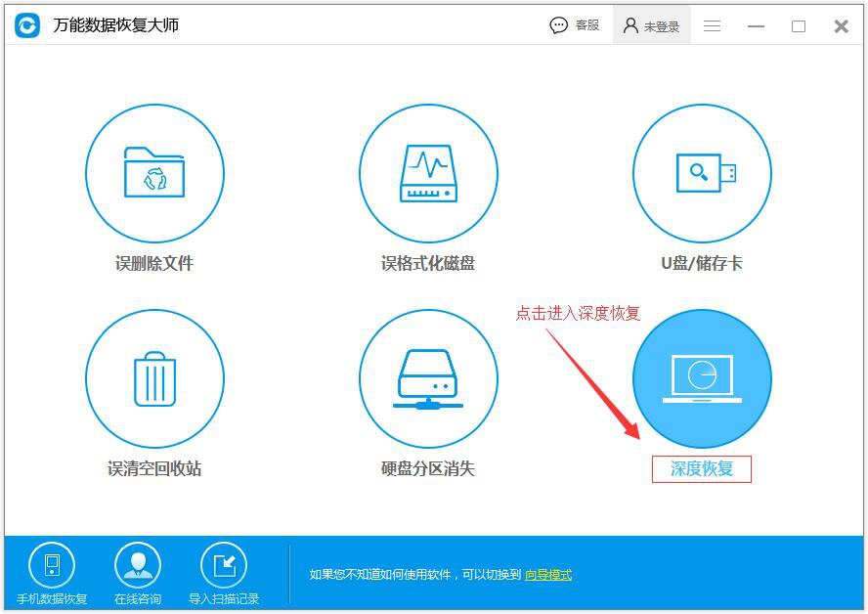Open 硬盘分区消失 partition recovery mode

click(428, 378)
